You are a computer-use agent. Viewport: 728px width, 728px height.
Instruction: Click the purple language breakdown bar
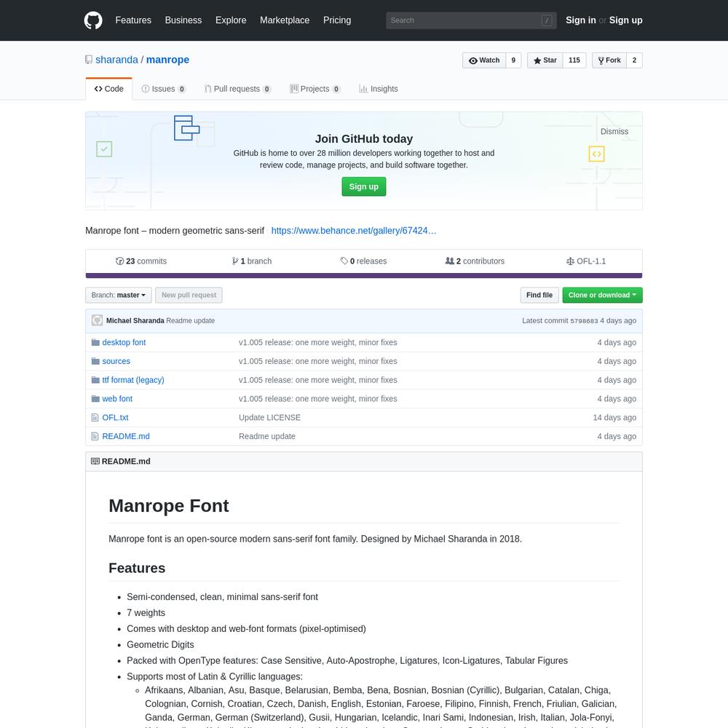(364, 276)
